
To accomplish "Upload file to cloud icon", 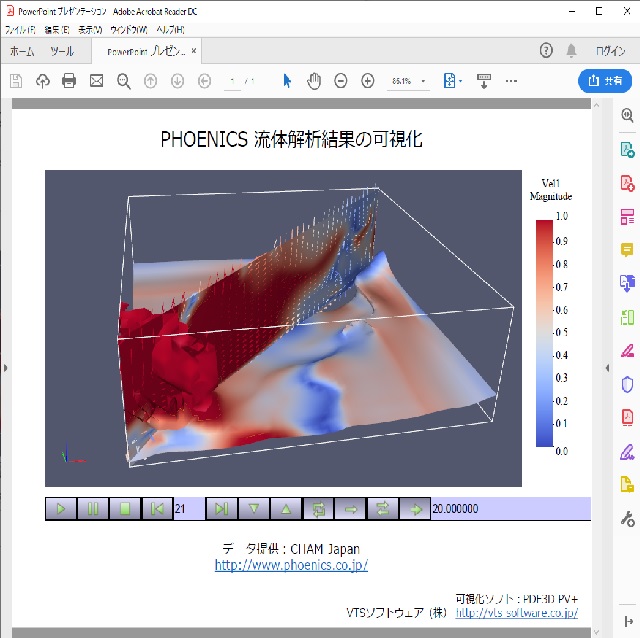I will 42,81.
